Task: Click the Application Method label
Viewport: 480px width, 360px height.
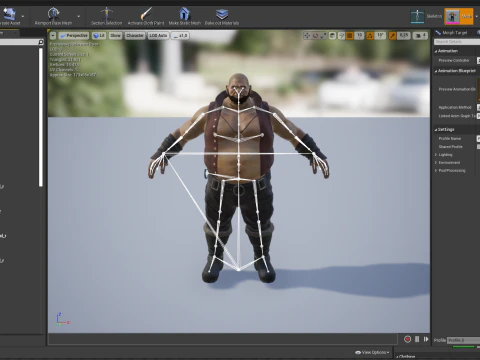Action: point(455,107)
